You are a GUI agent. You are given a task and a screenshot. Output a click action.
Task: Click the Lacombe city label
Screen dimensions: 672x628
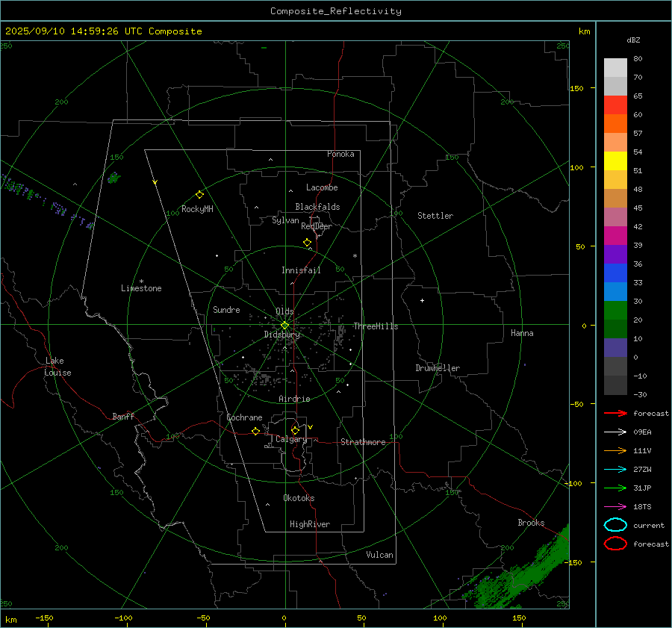tap(322, 187)
